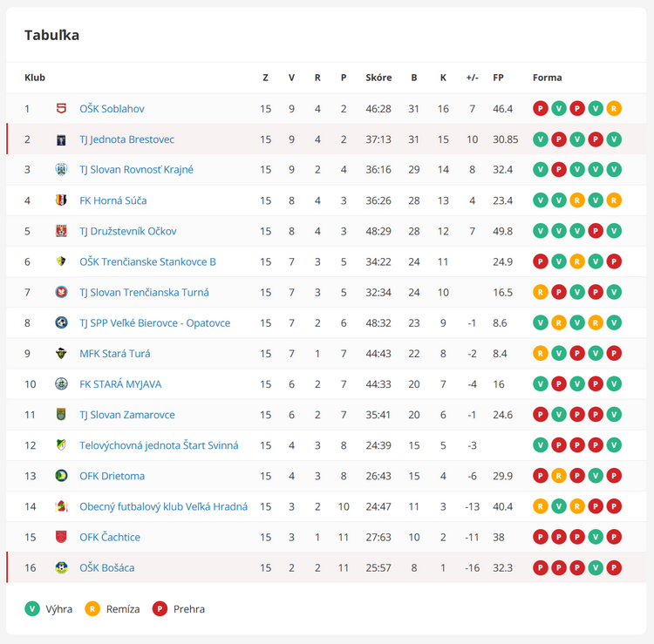The image size is (654, 644).
Task: Click the FK STARÁ MYJAVA crest icon
Action: coord(61,384)
